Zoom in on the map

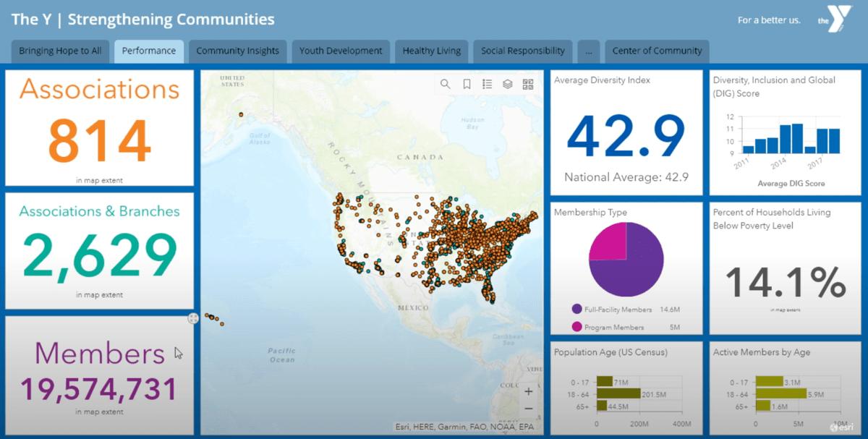pyautogui.click(x=529, y=391)
